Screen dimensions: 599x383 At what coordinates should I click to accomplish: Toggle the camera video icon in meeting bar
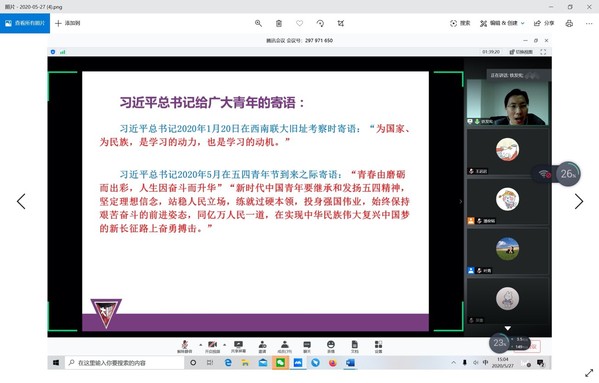tap(212, 346)
